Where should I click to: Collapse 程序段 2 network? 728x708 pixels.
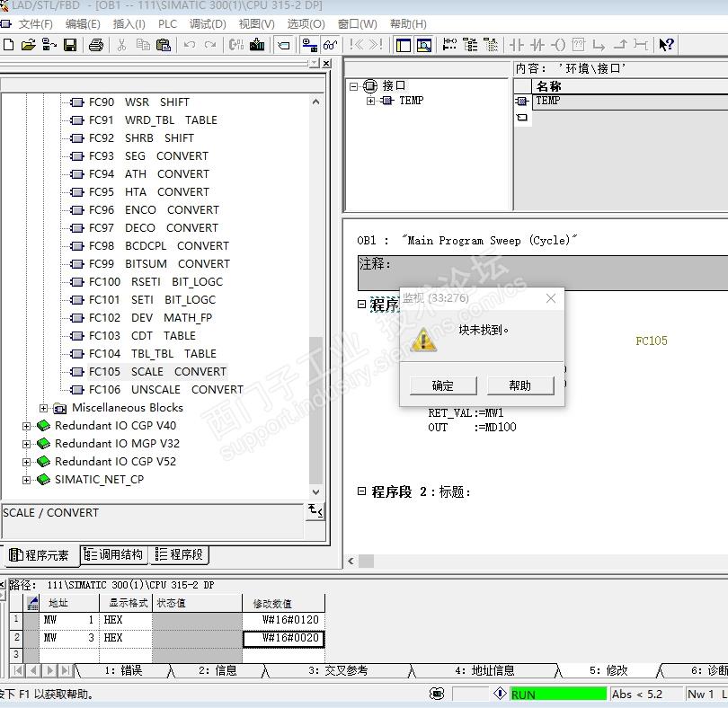tap(361, 491)
